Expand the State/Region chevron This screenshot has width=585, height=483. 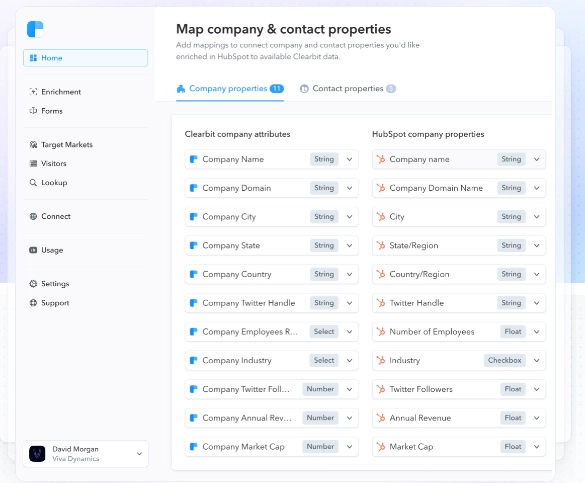pos(536,245)
